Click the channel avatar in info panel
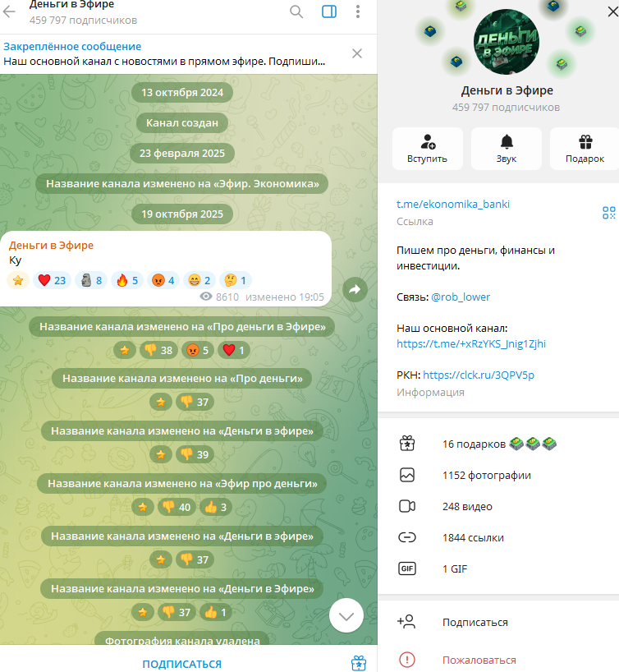This screenshot has width=619, height=672. coord(507,42)
